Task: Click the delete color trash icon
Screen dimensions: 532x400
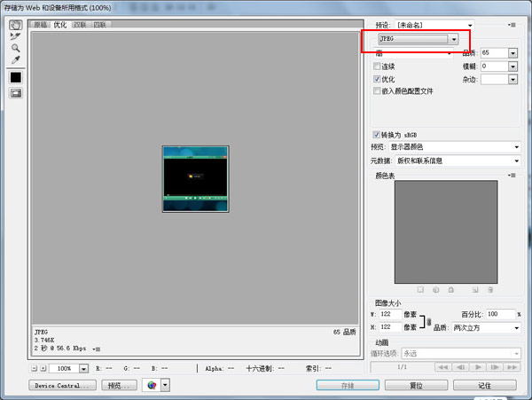Action: tap(490, 290)
